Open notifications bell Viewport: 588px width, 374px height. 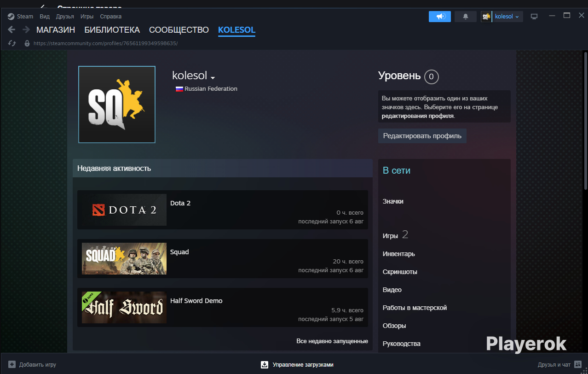pyautogui.click(x=466, y=17)
